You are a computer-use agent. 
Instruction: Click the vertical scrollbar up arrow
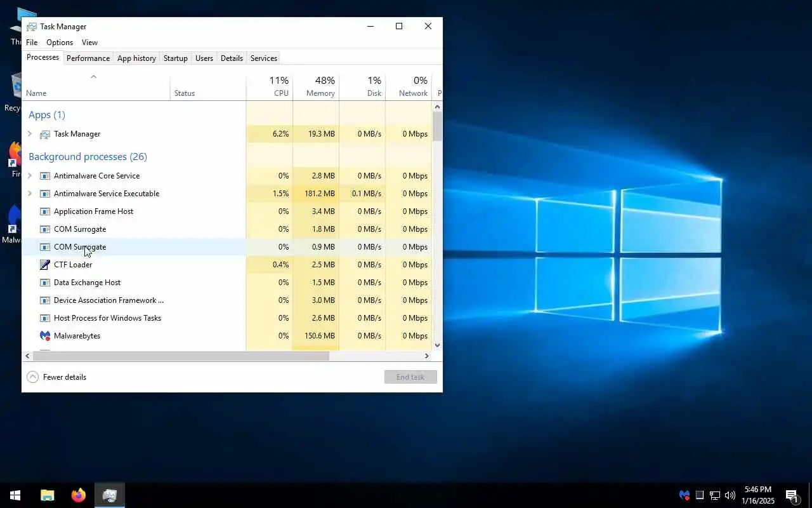click(x=437, y=107)
